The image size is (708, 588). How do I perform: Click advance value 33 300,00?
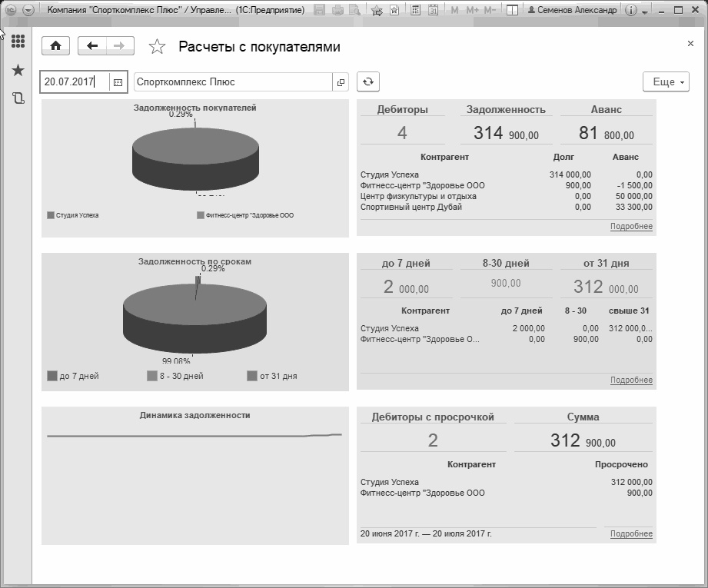634,207
